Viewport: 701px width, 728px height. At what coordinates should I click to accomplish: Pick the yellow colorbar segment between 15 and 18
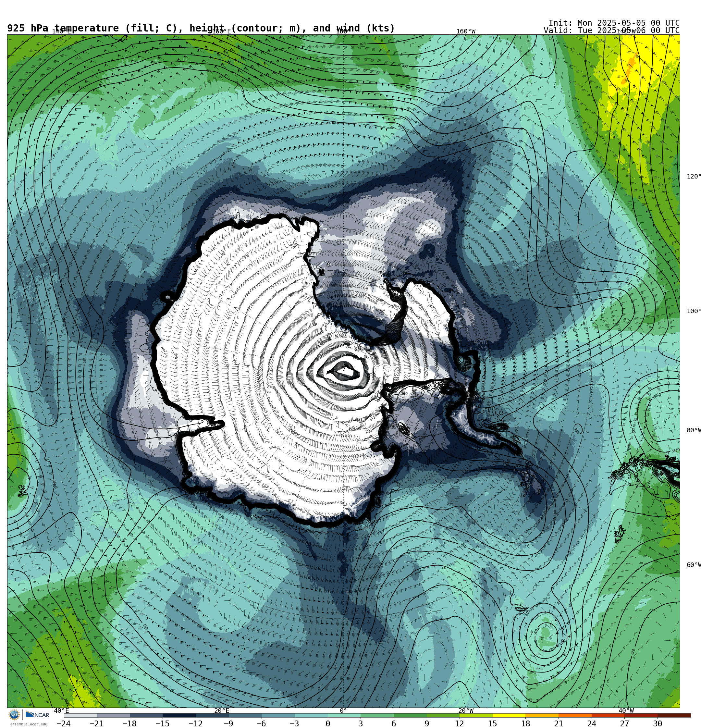509,715
